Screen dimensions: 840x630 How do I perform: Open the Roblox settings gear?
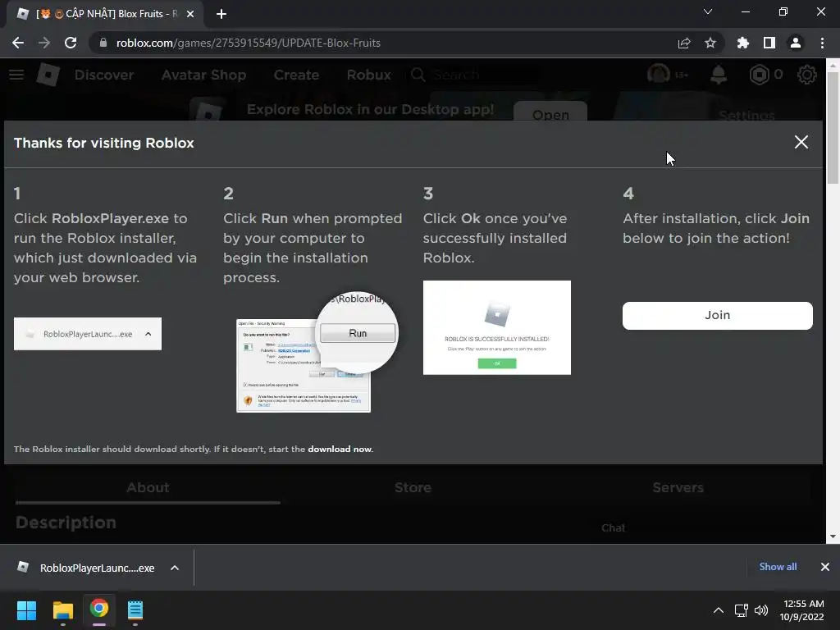click(x=807, y=75)
